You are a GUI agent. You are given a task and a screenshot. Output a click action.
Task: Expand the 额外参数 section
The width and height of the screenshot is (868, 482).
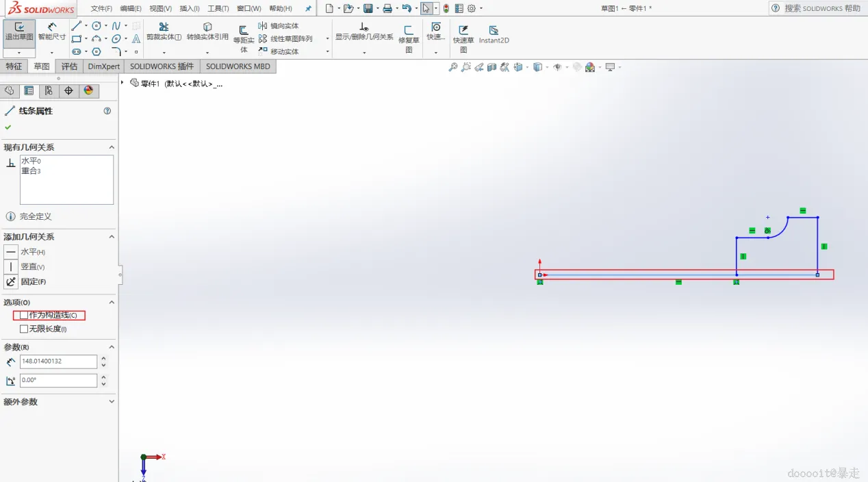112,402
